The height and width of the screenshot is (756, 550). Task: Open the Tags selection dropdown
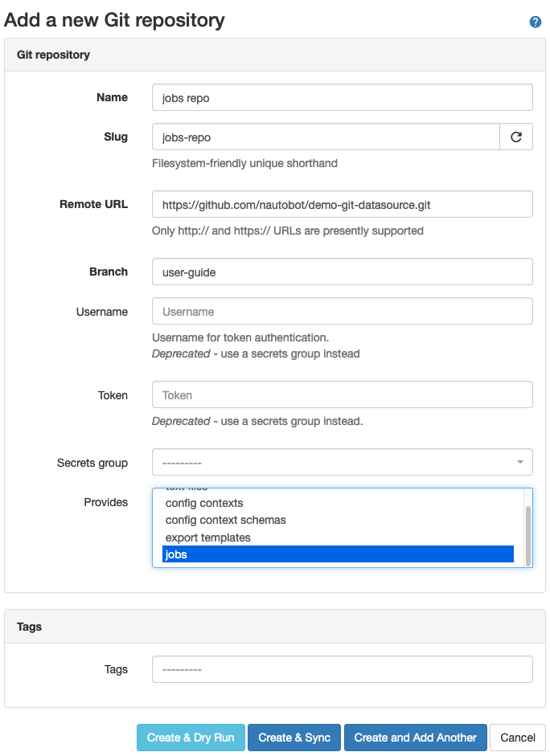342,668
